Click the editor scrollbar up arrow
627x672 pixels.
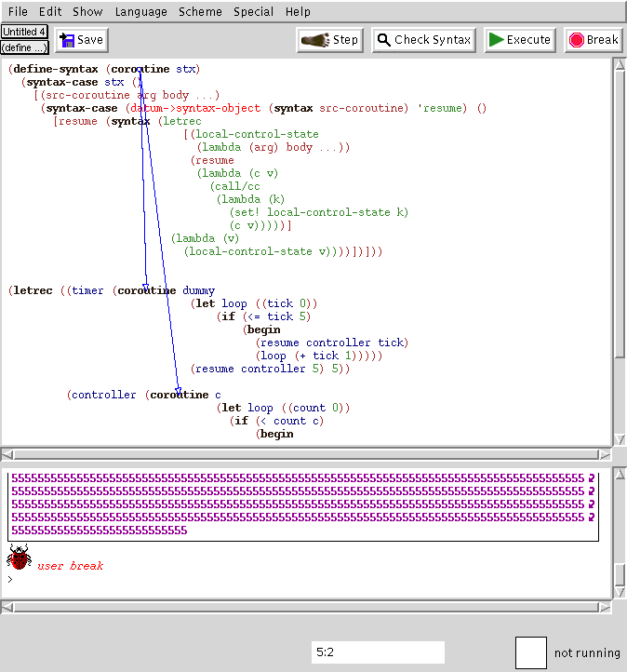click(619, 66)
